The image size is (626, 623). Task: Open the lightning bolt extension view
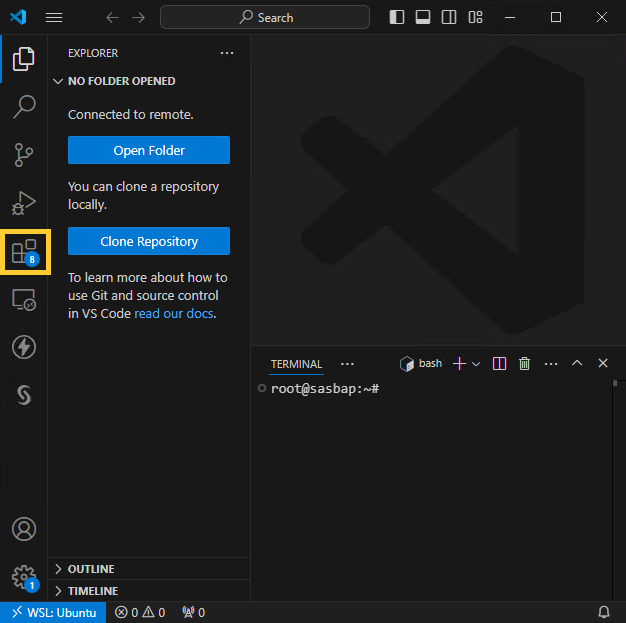click(24, 347)
